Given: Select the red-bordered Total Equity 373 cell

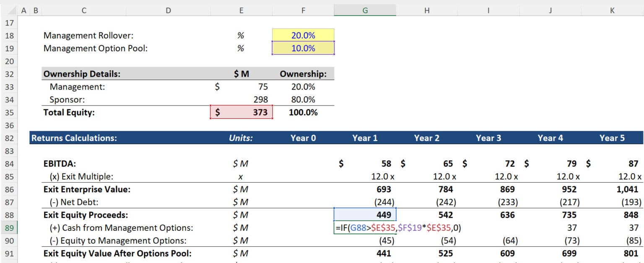Looking at the screenshot, I should pos(241,112).
